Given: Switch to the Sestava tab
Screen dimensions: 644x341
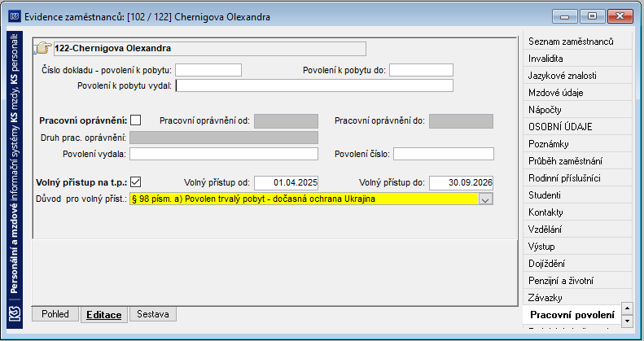Looking at the screenshot, I should click(153, 314).
